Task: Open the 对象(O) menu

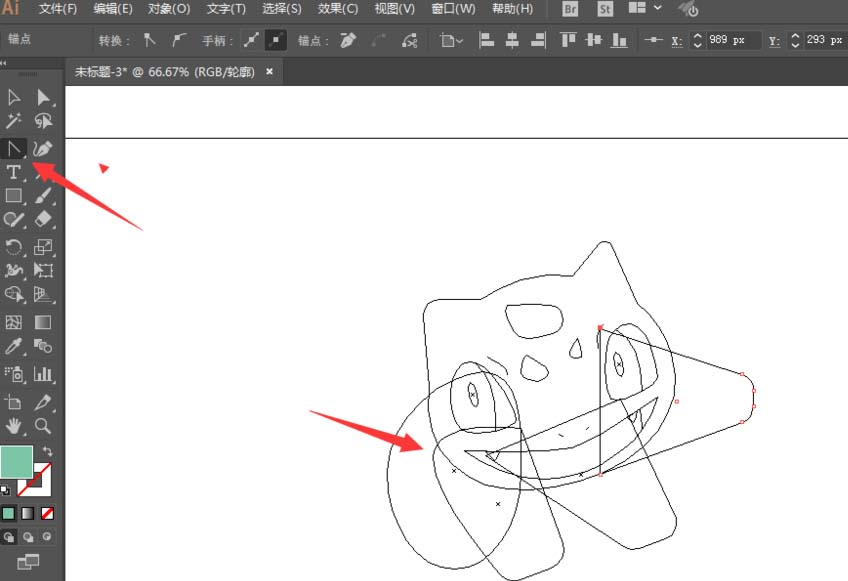Action: pyautogui.click(x=169, y=9)
